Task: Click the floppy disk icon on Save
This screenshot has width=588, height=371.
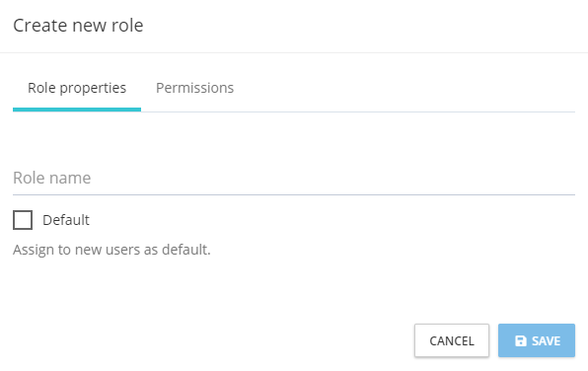Action: pyautogui.click(x=521, y=340)
